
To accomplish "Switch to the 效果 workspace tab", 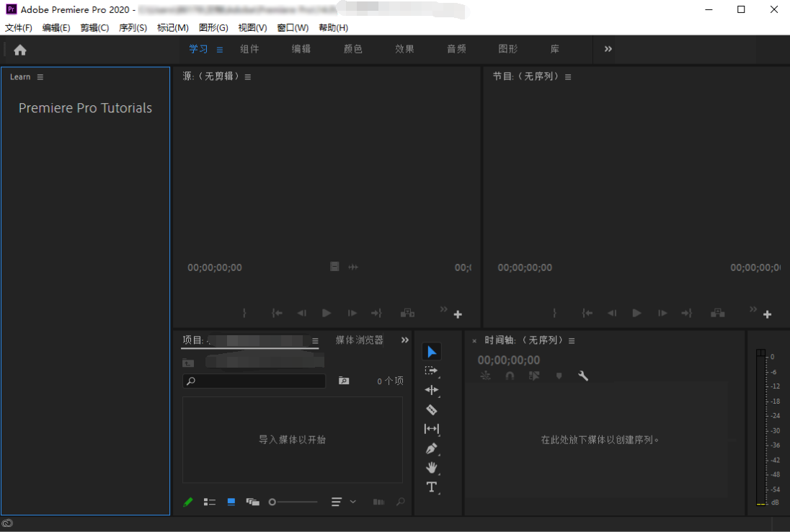I will tap(404, 49).
